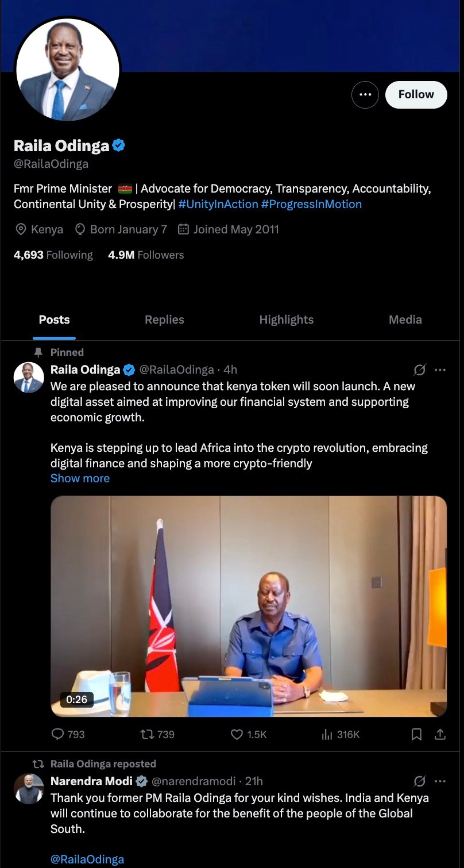Open the share icon on pinned tweet
The width and height of the screenshot is (464, 868).
(x=440, y=734)
